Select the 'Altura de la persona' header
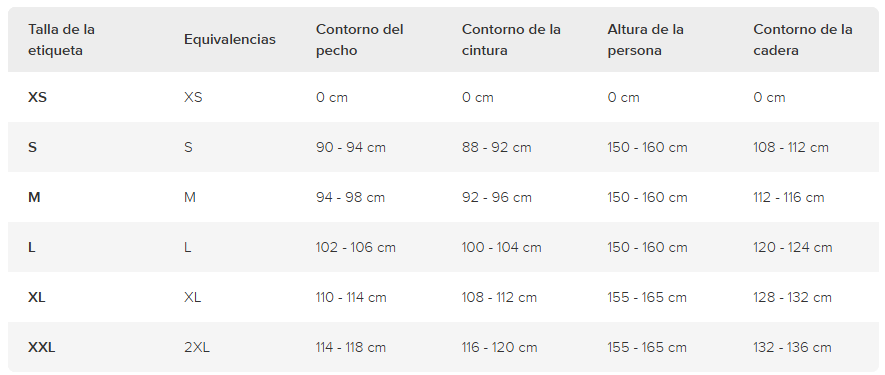 645,40
